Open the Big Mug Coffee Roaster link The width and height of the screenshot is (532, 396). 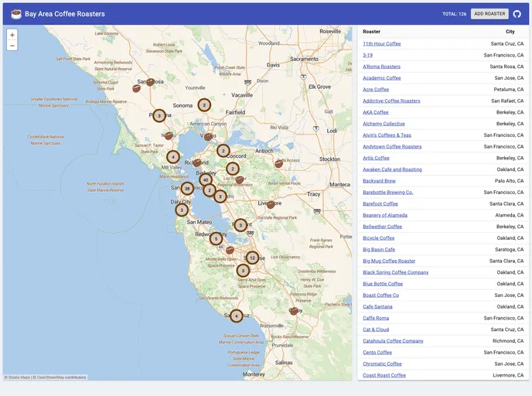tap(389, 261)
